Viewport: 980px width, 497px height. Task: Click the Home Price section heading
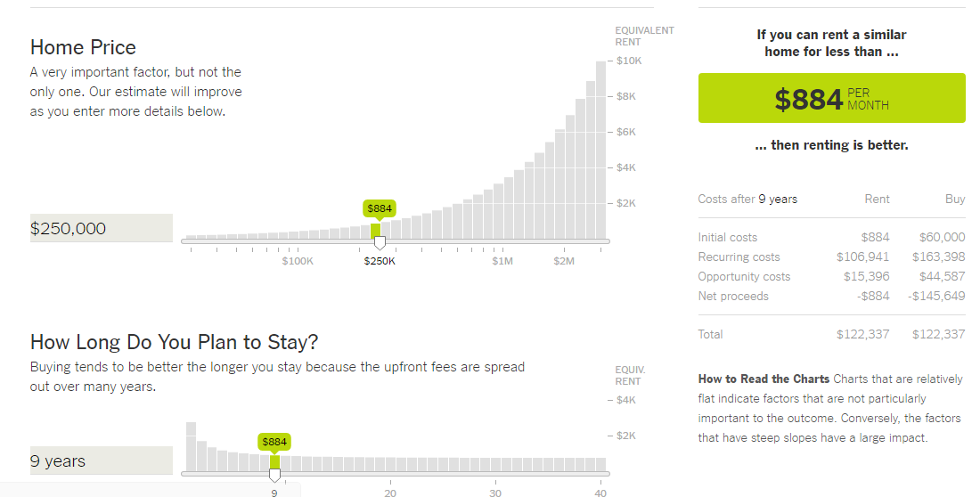pyautogui.click(x=83, y=47)
